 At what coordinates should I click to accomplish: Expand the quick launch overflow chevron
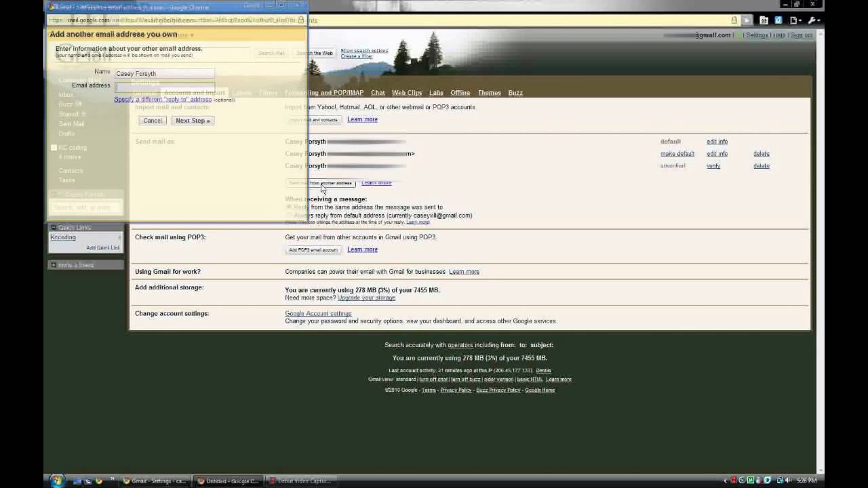pyautogui.click(x=113, y=479)
